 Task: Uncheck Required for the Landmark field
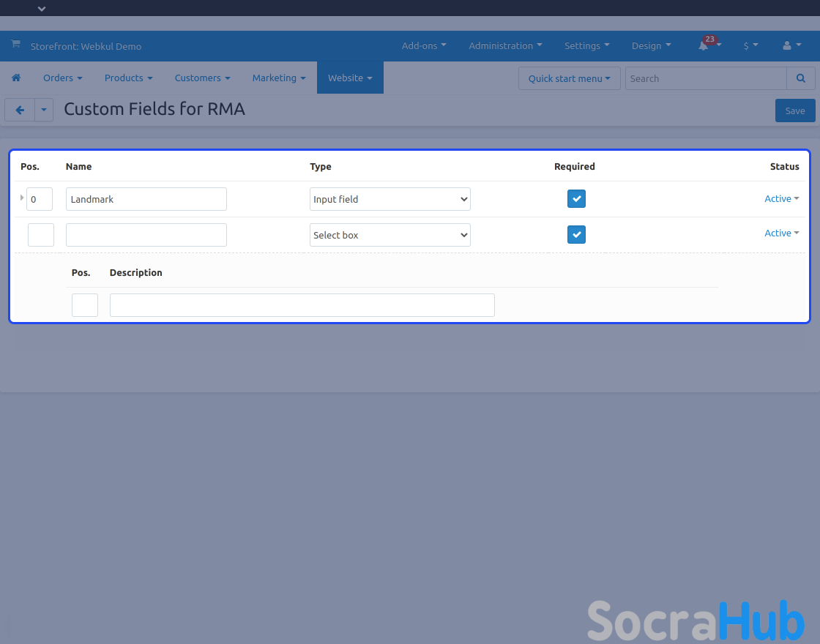click(576, 199)
